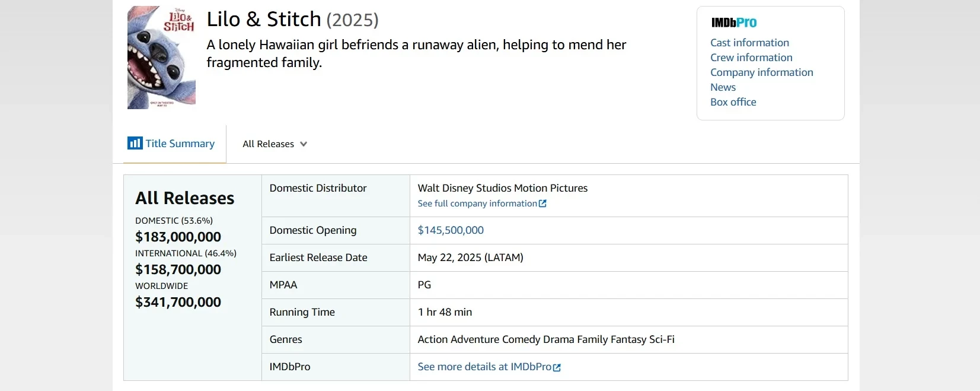
Task: Open the $145,500,000 domestic opening link
Action: [451, 230]
